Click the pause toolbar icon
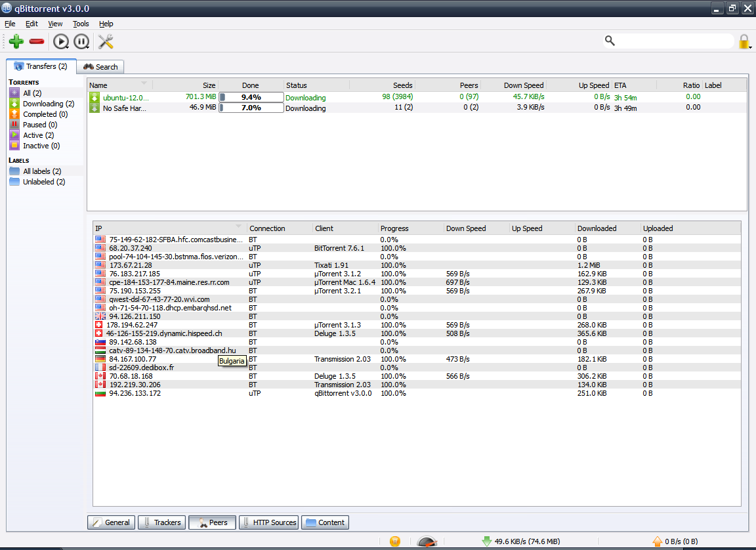Viewport: 756px width, 550px height. (x=81, y=41)
